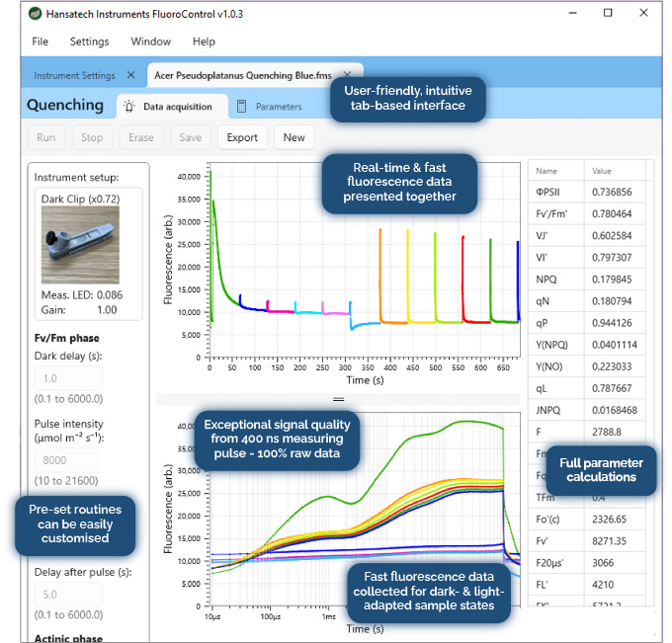Select the Fv' row value 8271.35
This screenshot has height=643, width=672.
point(609,541)
